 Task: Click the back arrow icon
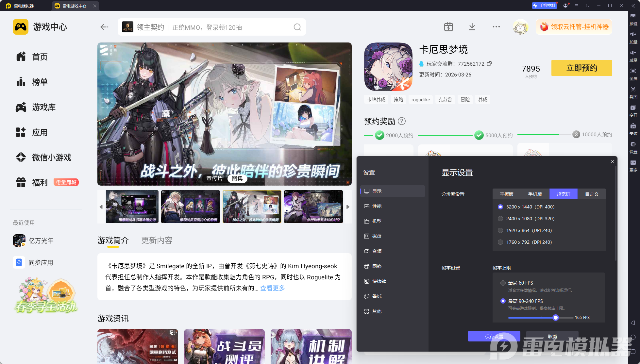(x=104, y=27)
